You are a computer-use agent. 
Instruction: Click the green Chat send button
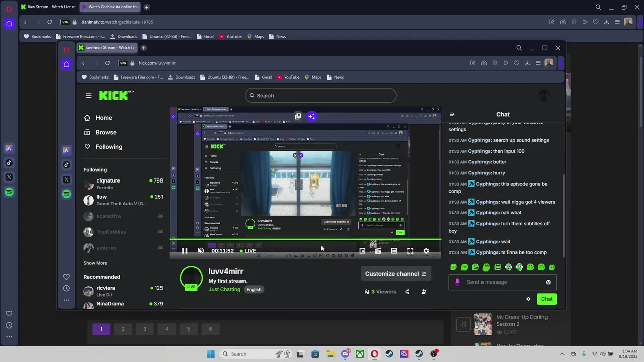tap(547, 299)
